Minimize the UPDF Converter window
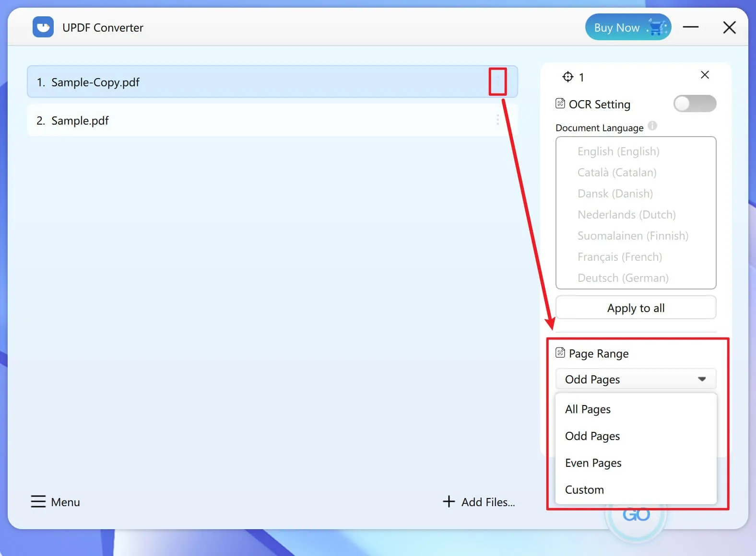This screenshot has width=756, height=556. [x=690, y=27]
